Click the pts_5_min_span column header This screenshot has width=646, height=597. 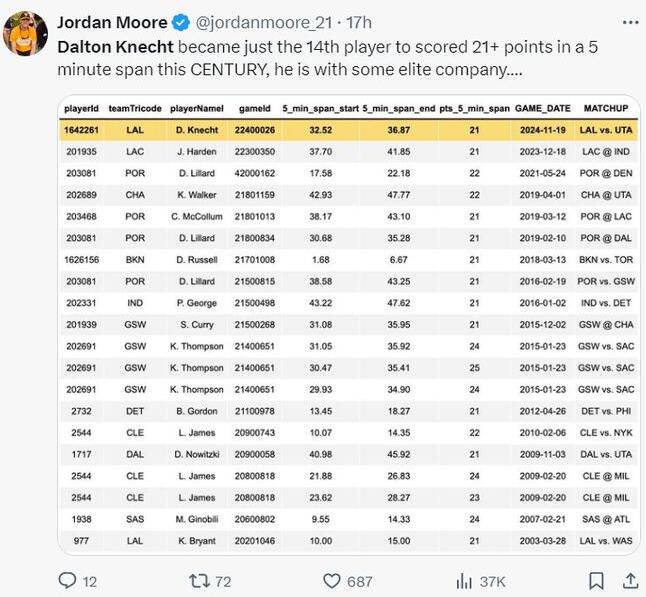[474, 107]
